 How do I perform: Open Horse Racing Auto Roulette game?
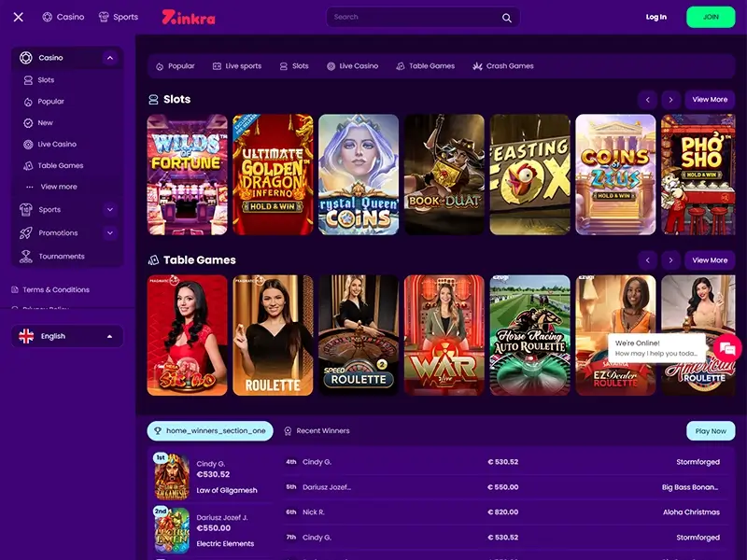click(529, 335)
